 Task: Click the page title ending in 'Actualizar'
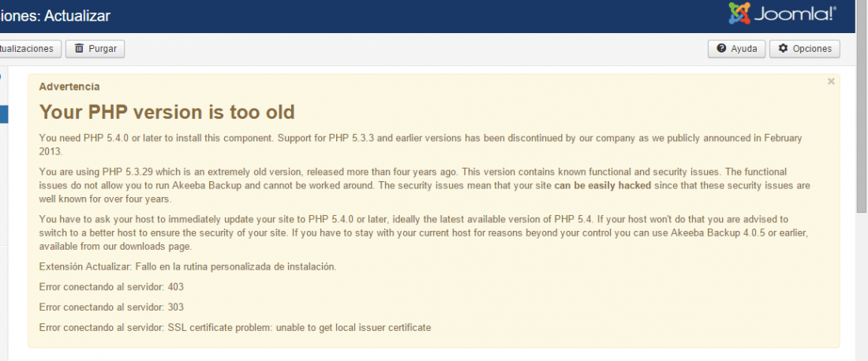coord(55,16)
